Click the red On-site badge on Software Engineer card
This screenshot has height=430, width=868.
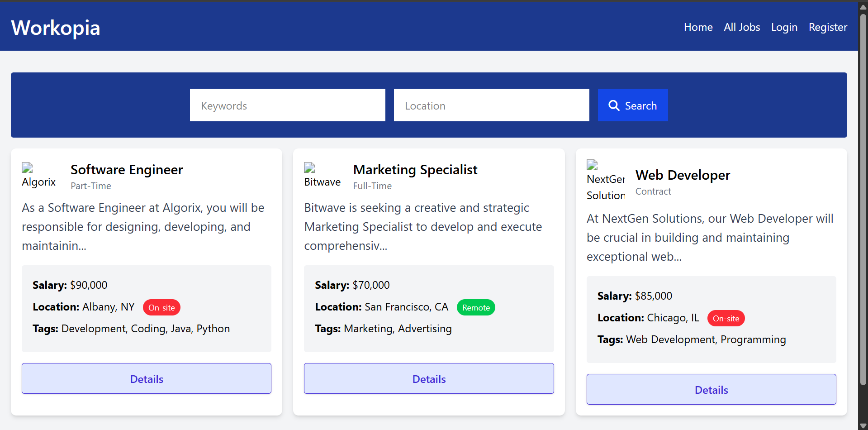pos(161,307)
